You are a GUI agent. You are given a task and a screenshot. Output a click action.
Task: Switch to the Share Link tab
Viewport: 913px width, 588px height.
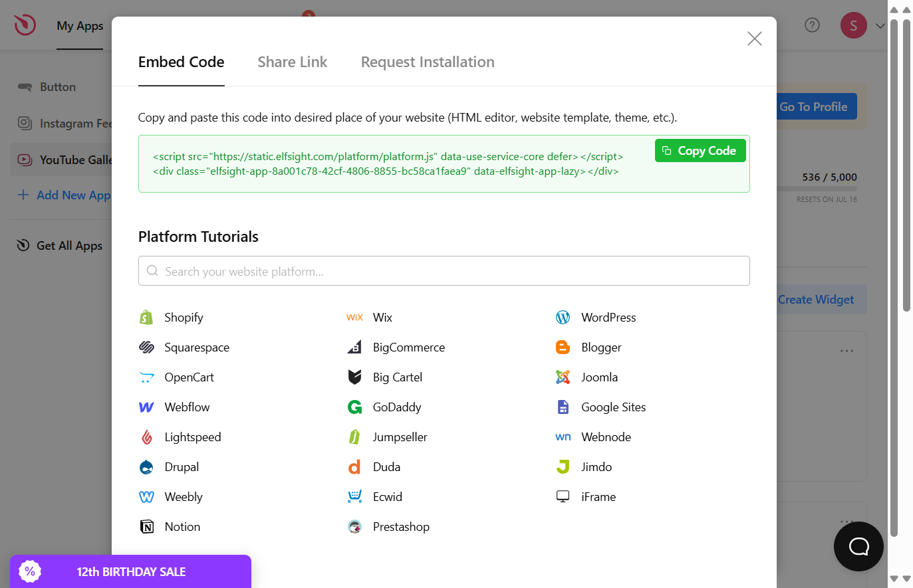(293, 62)
